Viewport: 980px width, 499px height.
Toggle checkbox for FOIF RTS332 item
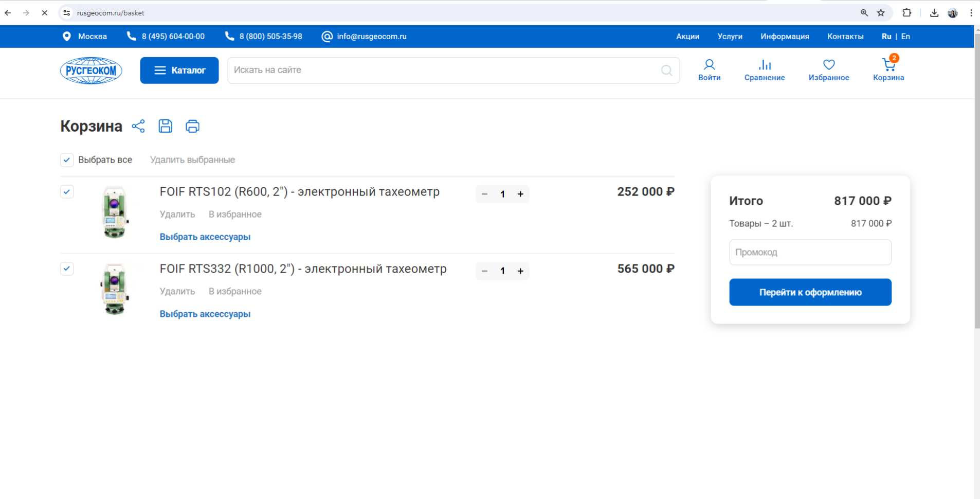[67, 269]
